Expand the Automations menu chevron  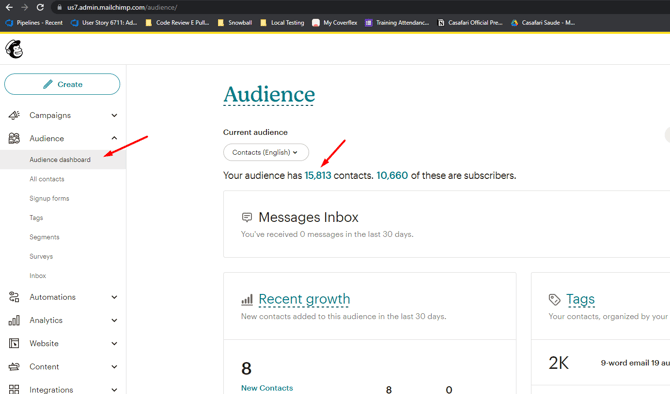pos(114,297)
